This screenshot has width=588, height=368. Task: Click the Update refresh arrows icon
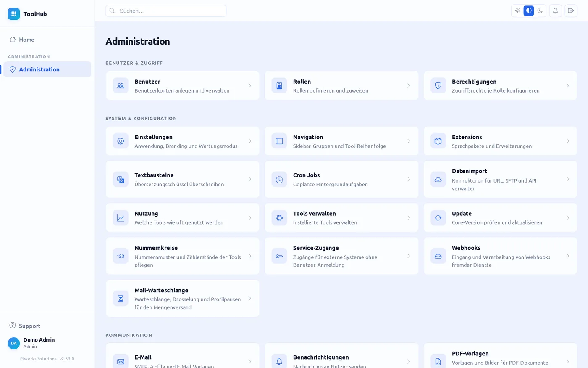click(x=438, y=218)
